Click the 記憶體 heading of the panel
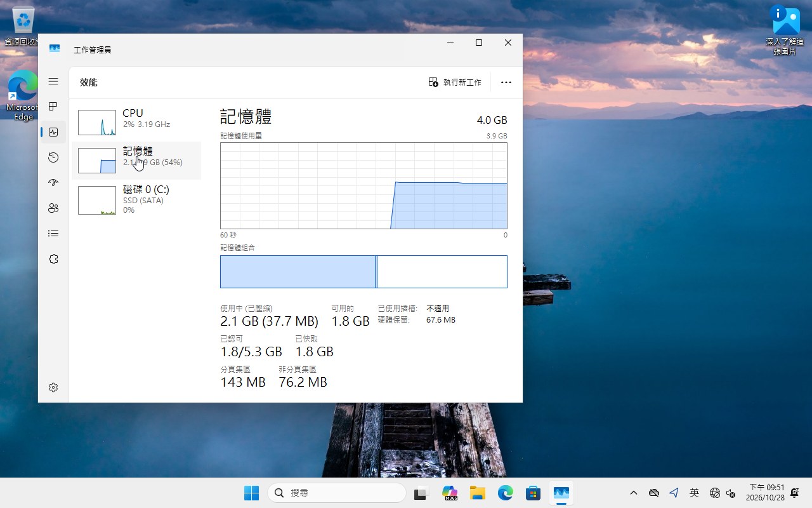 [x=246, y=117]
